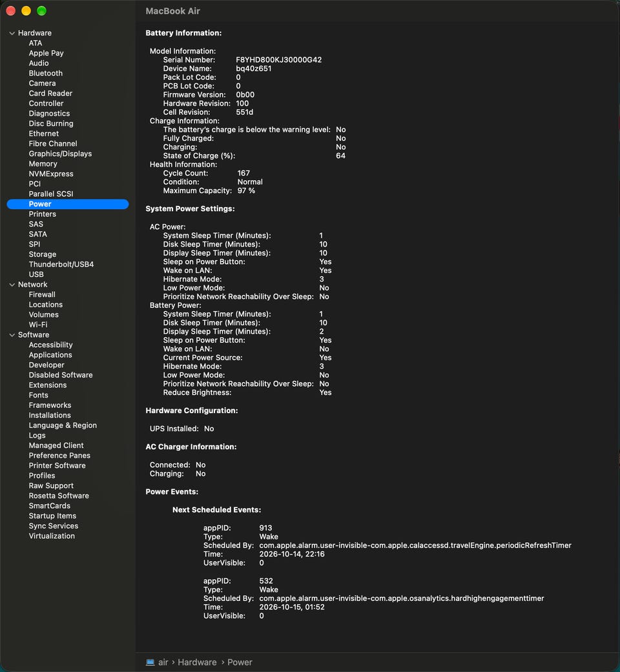This screenshot has height=672, width=620.
Task: Open the Storage hardware entry
Action: coord(43,254)
